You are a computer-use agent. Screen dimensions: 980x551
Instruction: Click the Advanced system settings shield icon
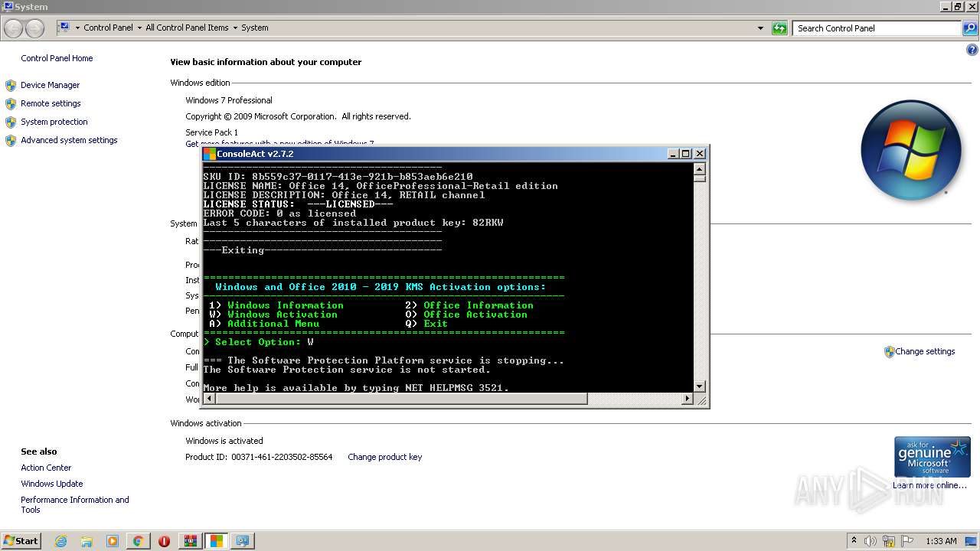(11, 141)
